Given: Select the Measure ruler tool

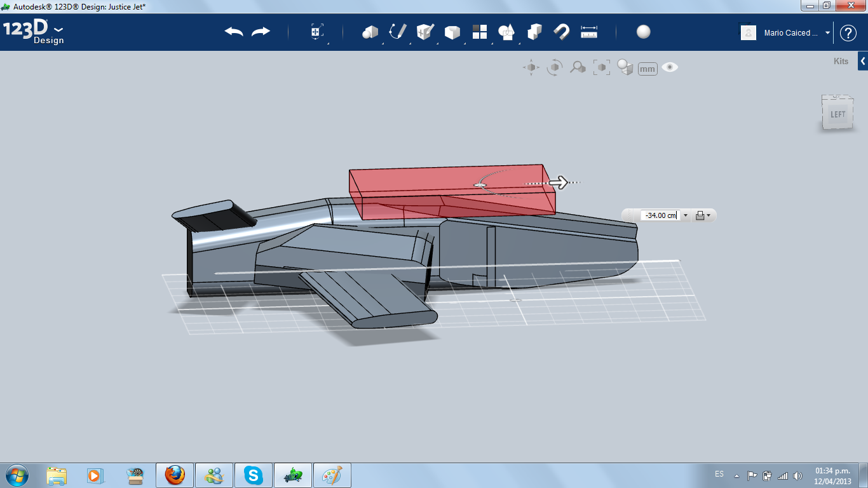Looking at the screenshot, I should coord(589,32).
